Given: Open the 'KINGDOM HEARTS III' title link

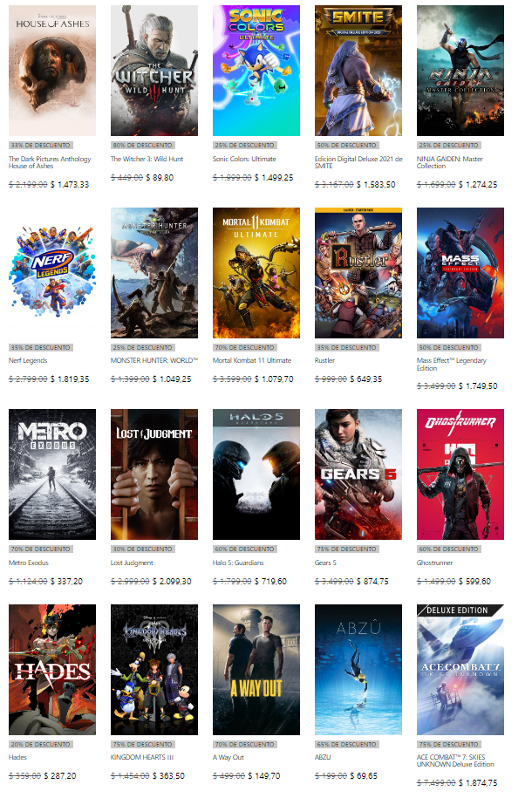Looking at the screenshot, I should click(x=141, y=757).
